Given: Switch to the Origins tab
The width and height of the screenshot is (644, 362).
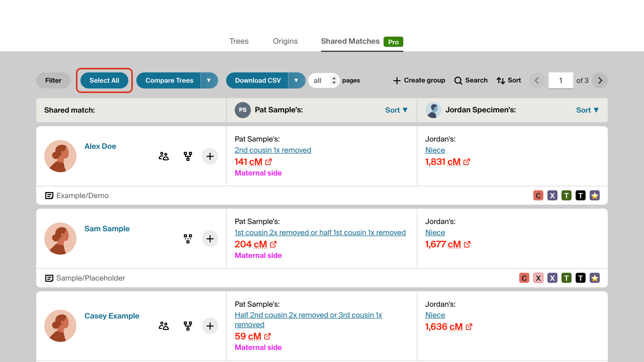Looking at the screenshot, I should tap(285, 41).
